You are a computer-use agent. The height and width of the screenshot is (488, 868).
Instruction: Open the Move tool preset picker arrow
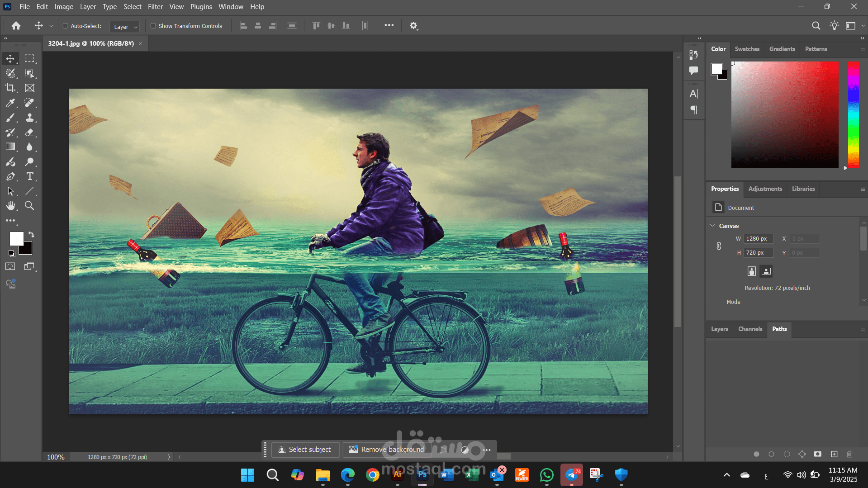point(51,26)
